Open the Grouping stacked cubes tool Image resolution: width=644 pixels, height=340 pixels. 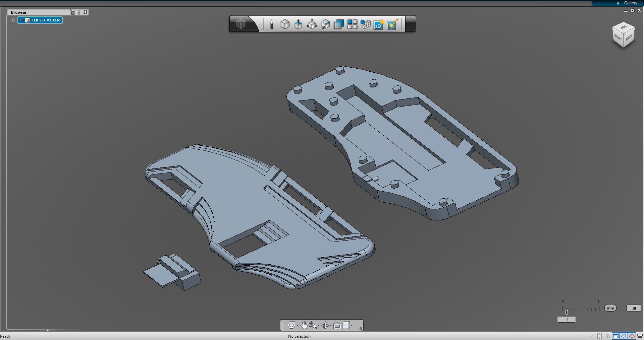coord(366,24)
